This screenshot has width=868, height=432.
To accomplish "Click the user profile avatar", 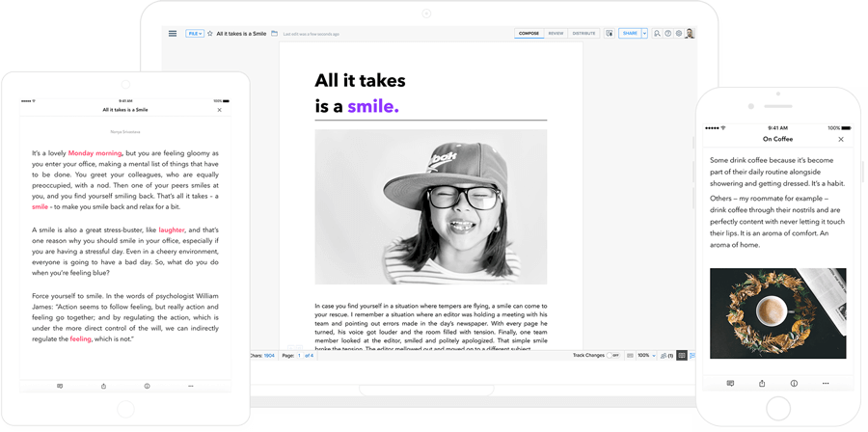I will (691, 33).
